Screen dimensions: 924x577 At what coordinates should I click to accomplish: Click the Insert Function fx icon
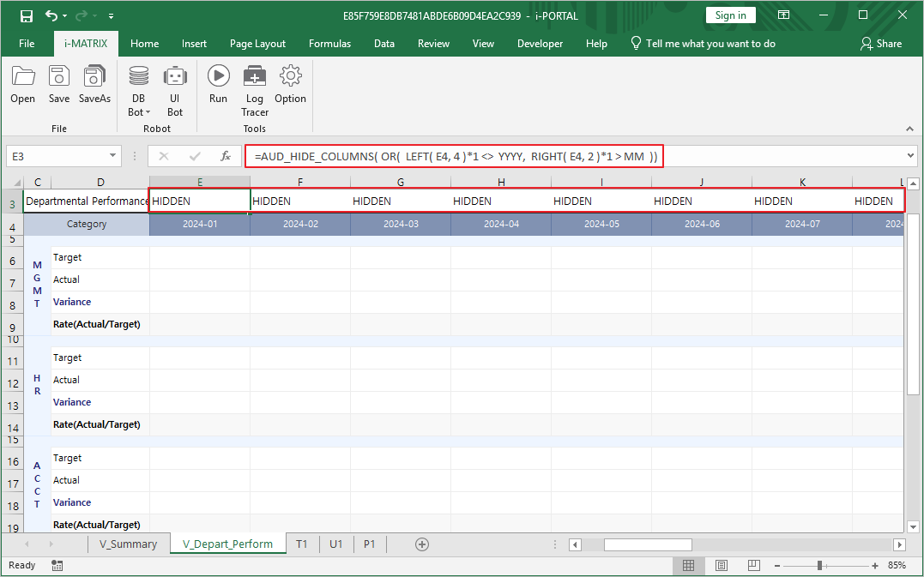point(226,156)
